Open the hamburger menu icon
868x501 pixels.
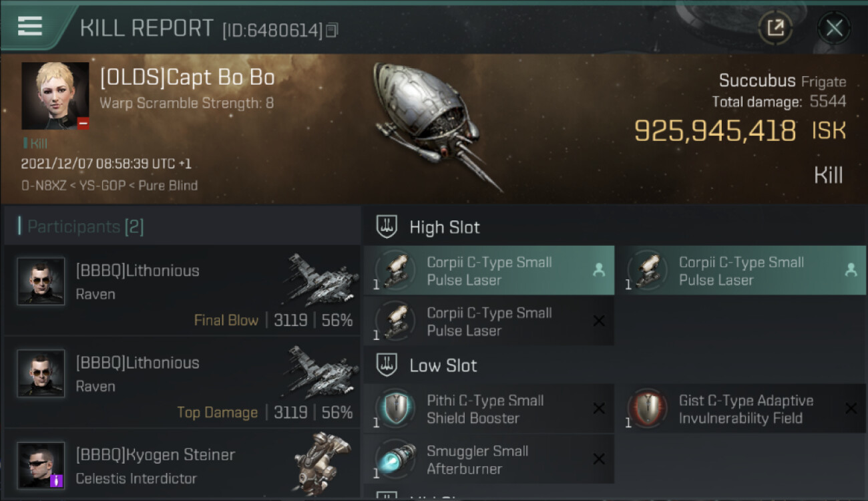tap(30, 26)
